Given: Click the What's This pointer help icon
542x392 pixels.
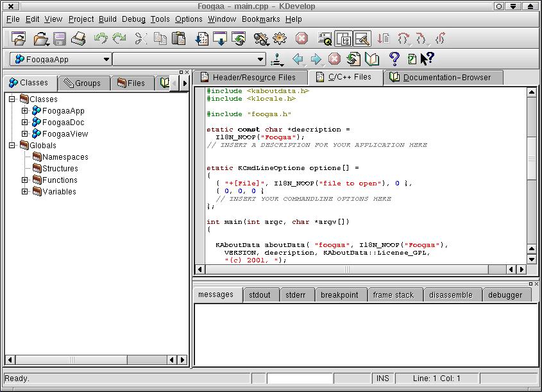Looking at the screenshot, I should coord(427,59).
